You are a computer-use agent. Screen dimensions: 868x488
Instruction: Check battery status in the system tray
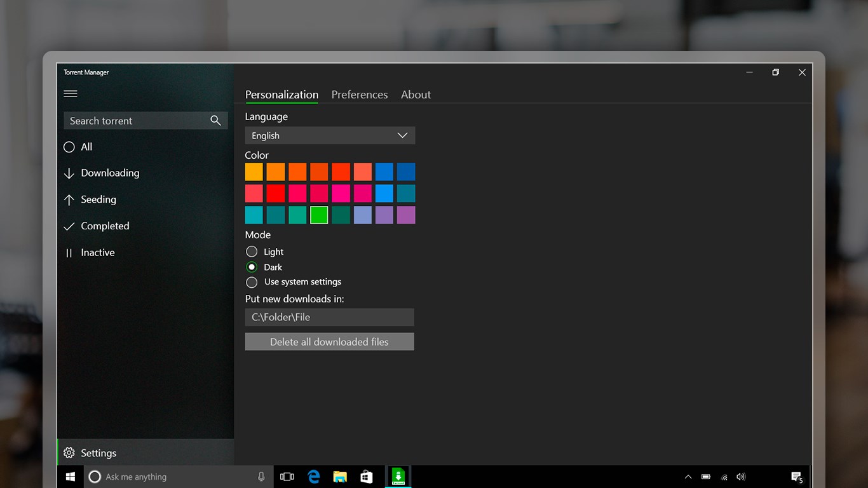[x=706, y=477]
